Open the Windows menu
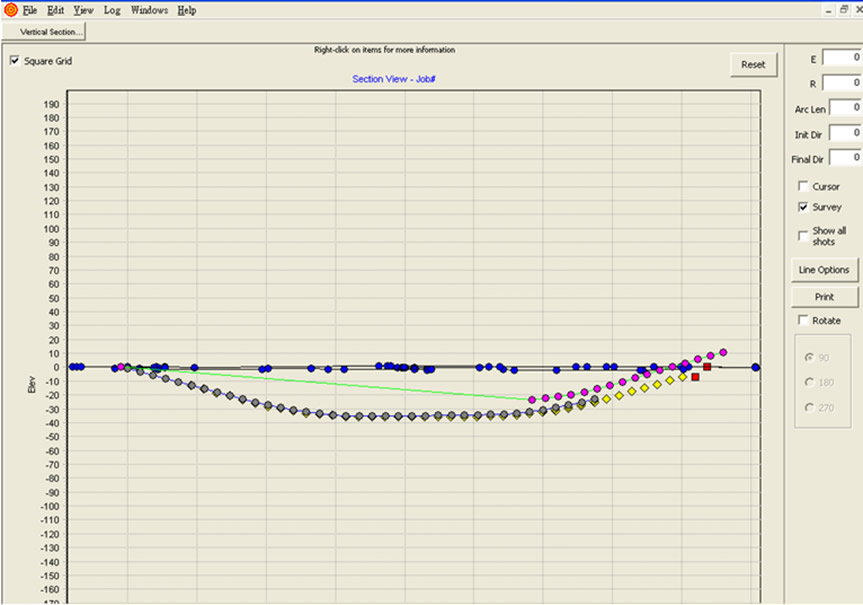The image size is (863, 605). point(149,10)
